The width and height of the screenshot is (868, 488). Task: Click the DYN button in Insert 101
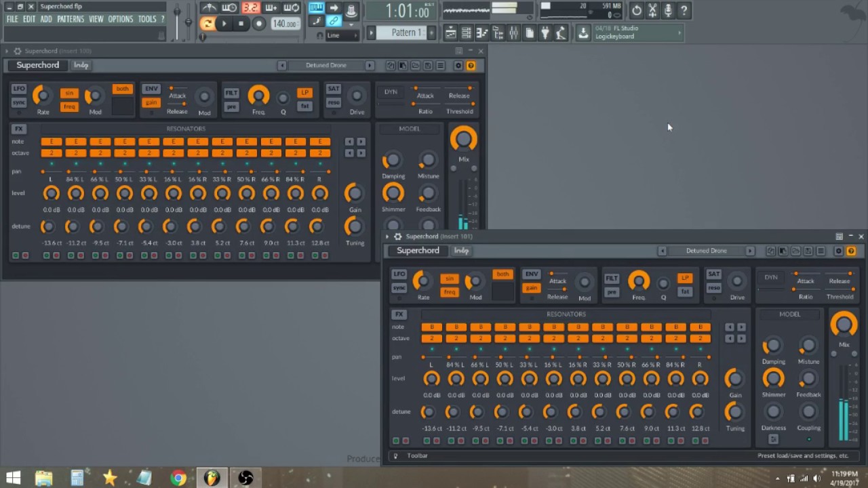coord(771,277)
